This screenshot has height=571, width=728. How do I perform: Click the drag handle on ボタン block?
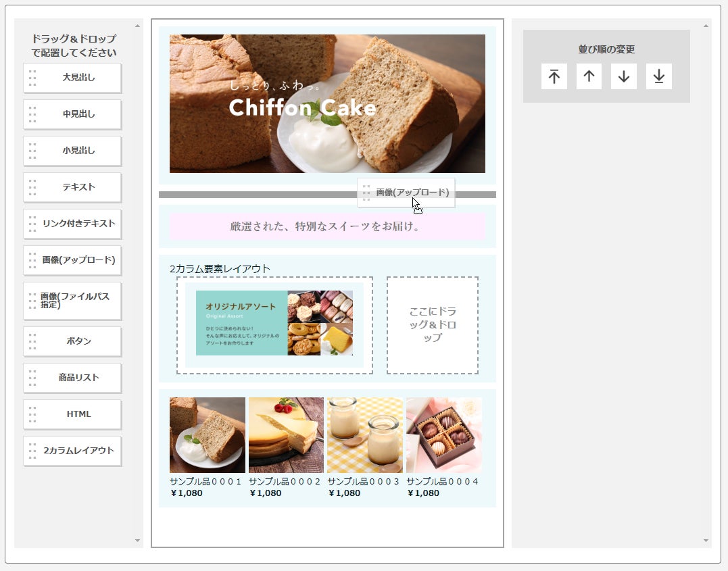tap(32, 341)
